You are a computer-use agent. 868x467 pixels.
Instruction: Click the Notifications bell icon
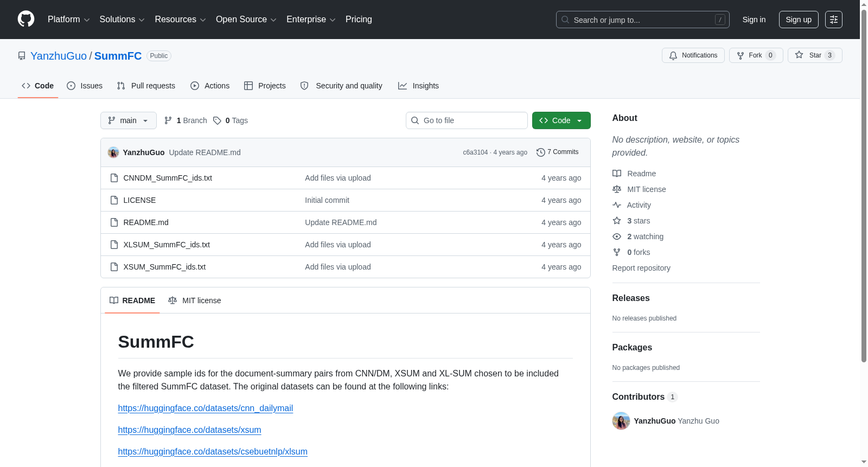point(673,55)
